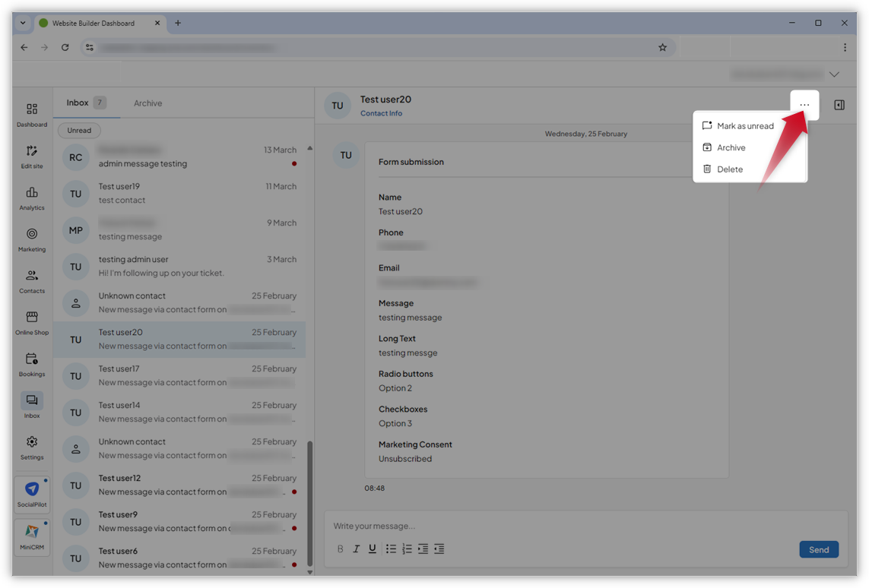Viewport: 869px width, 588px height.
Task: Launch the SocialPilot integration
Action: coord(31,494)
